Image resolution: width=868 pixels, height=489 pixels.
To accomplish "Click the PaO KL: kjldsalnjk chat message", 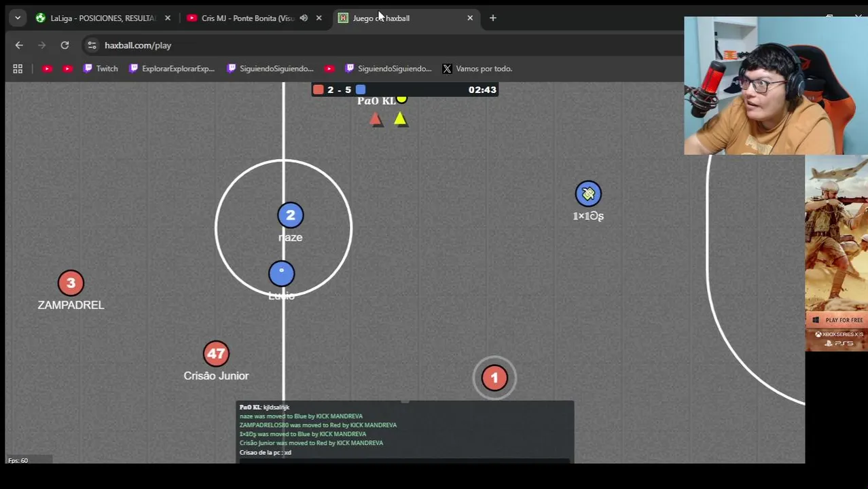I will click(x=264, y=407).
